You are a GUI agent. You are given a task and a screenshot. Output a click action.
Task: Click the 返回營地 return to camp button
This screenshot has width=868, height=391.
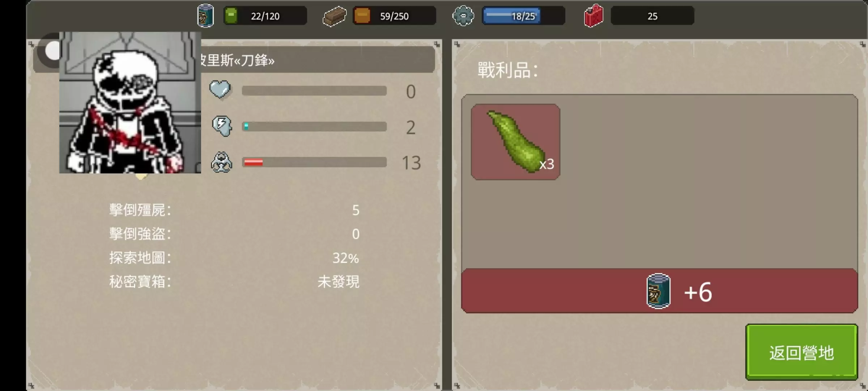click(801, 352)
